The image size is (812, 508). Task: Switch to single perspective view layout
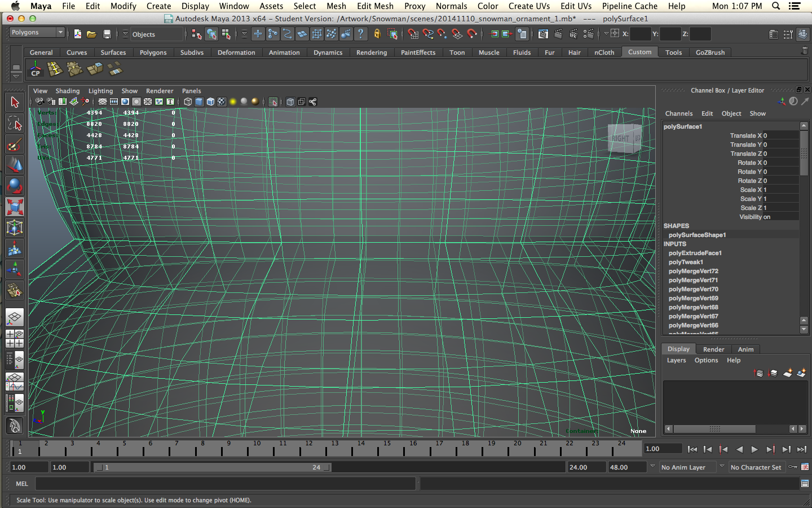pos(15,317)
